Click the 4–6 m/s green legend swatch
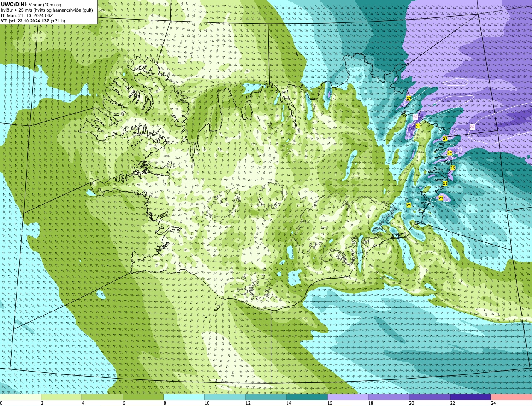 102,397
